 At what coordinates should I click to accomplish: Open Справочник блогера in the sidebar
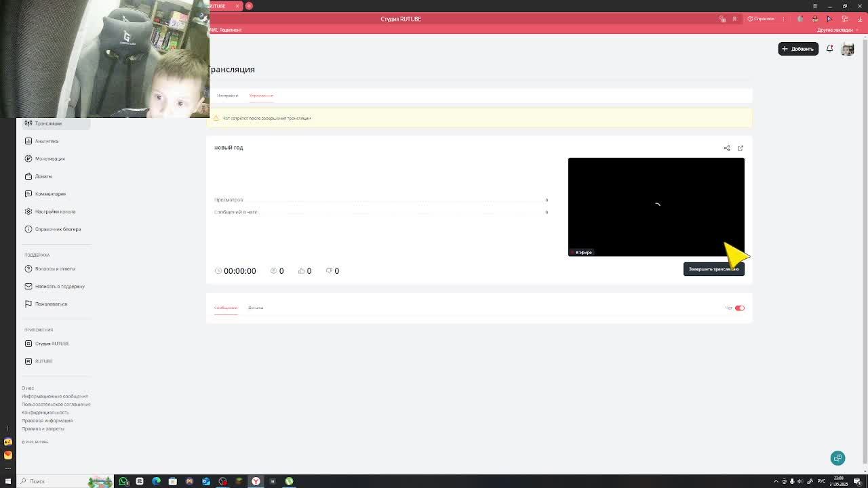[x=54, y=229]
